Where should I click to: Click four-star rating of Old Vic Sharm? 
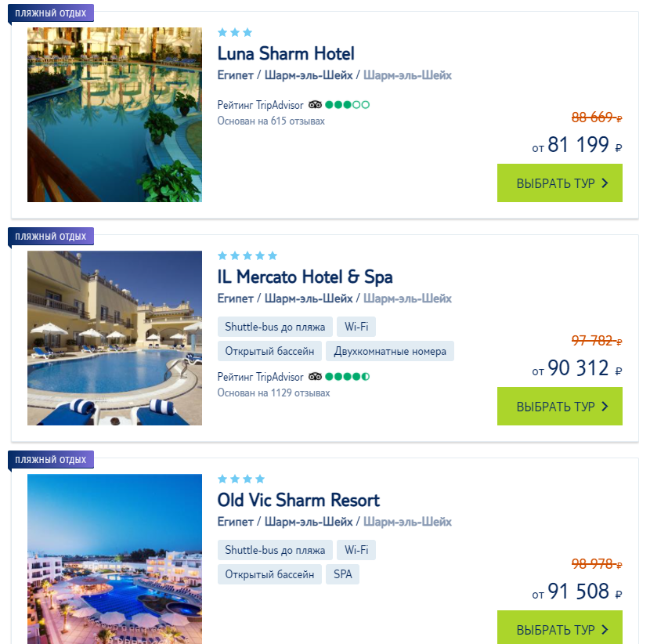coord(241,479)
